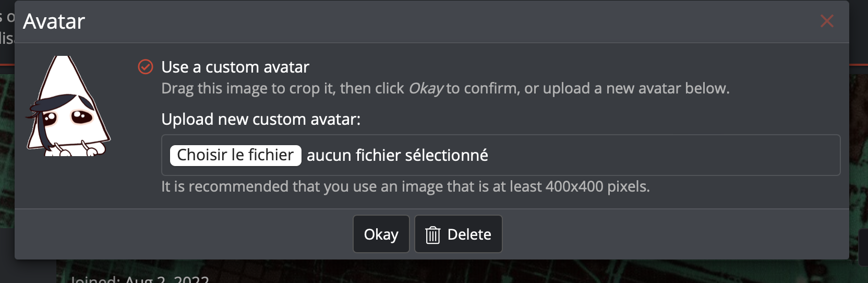The image size is (868, 283).
Task: Click the italic Okay word in the instructions
Action: [x=426, y=88]
